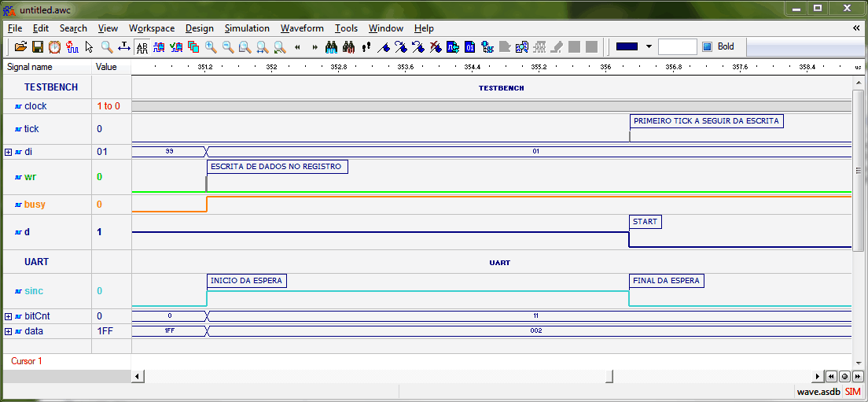Open the Search menu
The image size is (868, 402).
[74, 28]
